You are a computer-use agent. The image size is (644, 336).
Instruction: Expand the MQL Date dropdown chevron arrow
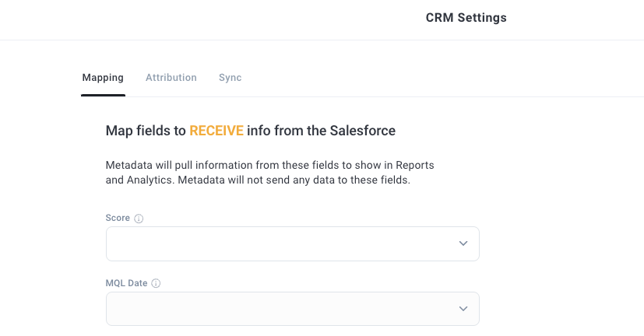click(463, 309)
